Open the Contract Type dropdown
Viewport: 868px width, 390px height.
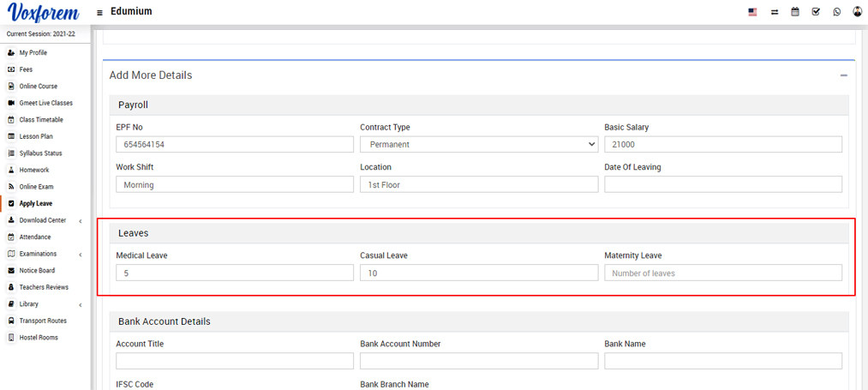tap(478, 145)
